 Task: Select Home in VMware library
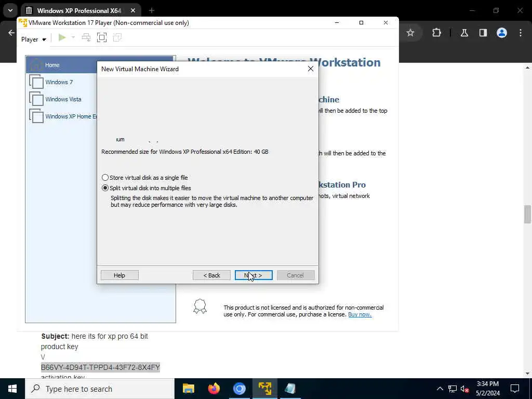click(62, 65)
